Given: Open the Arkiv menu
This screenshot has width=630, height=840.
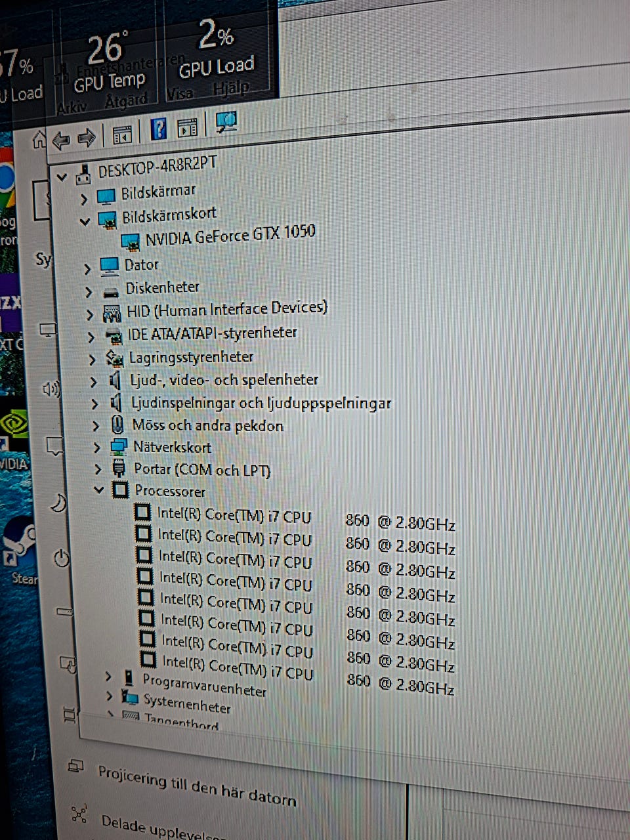Looking at the screenshot, I should tap(72, 107).
